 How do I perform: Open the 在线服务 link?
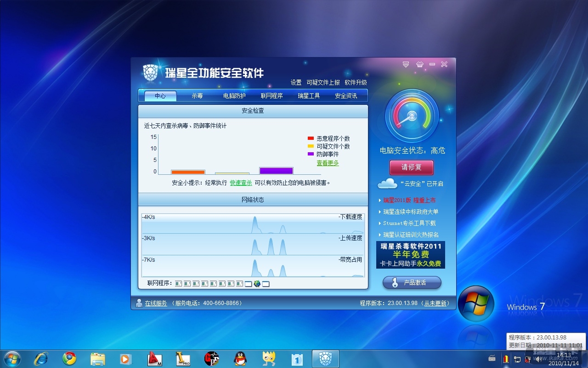point(156,303)
